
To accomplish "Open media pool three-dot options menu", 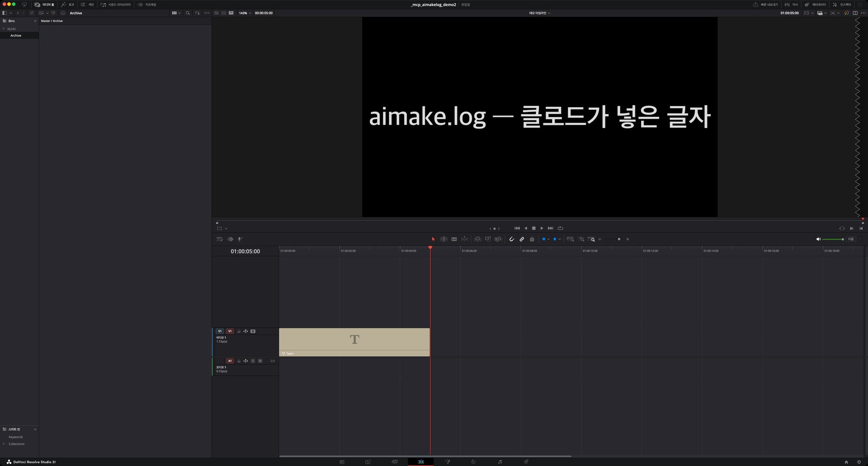I will [207, 13].
